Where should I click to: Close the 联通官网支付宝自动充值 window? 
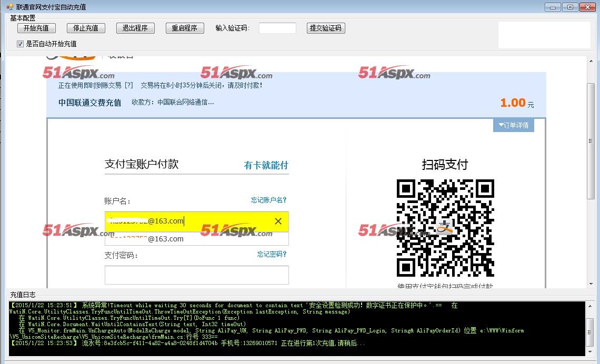(587, 7)
